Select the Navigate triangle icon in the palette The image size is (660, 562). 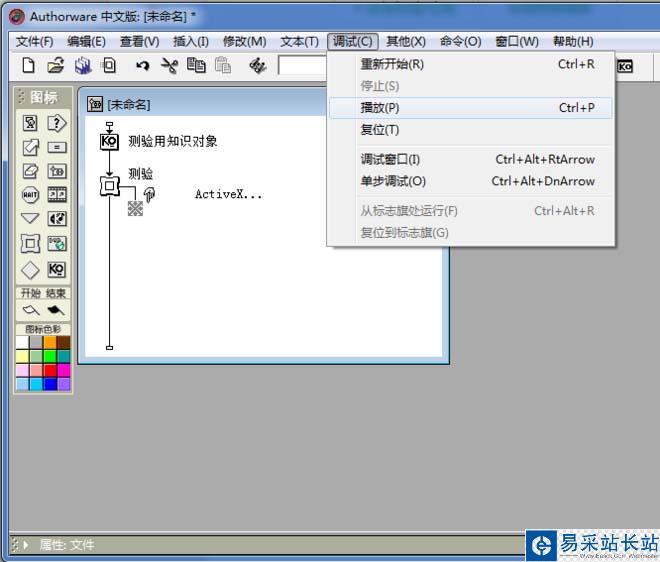(x=30, y=218)
